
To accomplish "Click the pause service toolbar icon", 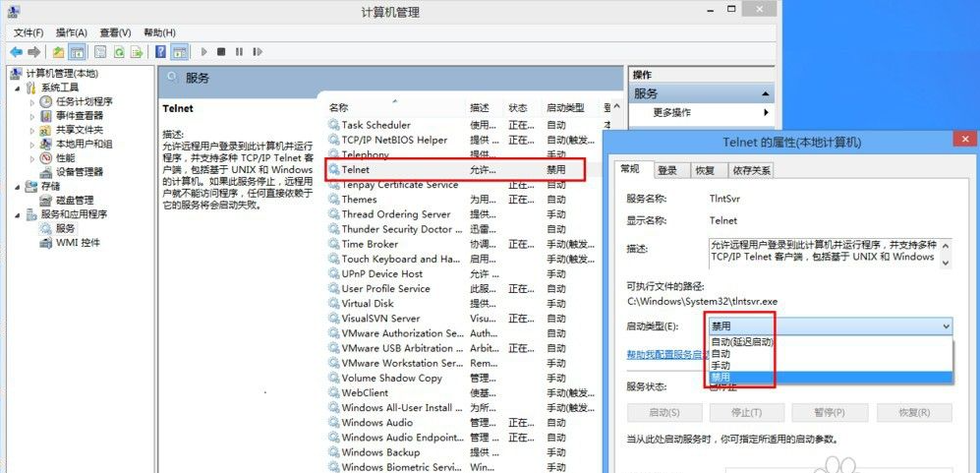I will pyautogui.click(x=239, y=51).
